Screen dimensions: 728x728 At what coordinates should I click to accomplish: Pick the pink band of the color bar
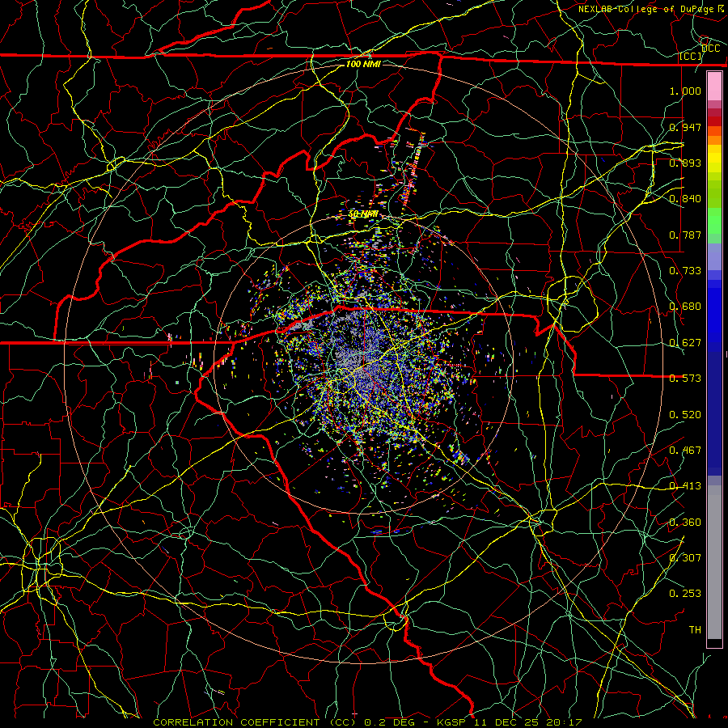(714, 86)
